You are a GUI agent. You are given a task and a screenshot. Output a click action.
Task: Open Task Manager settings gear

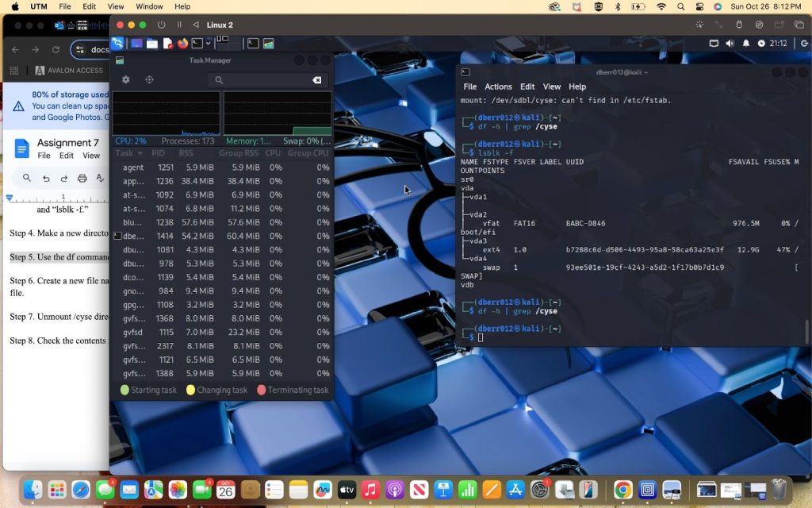coord(125,80)
